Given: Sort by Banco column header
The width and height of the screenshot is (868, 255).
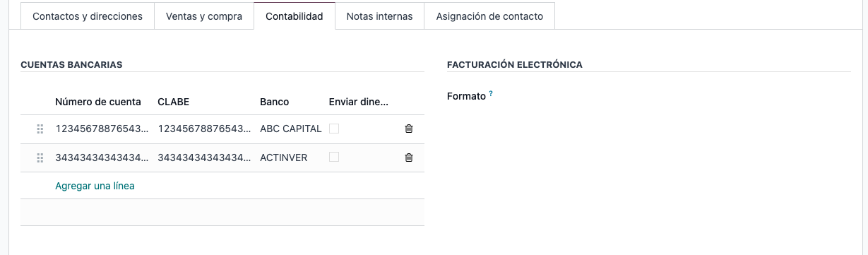Looking at the screenshot, I should [275, 102].
